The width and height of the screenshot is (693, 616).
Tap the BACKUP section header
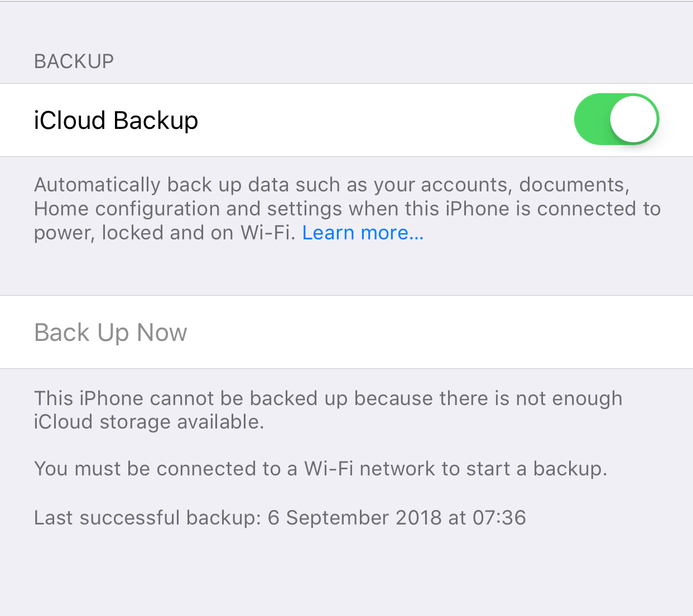click(74, 61)
